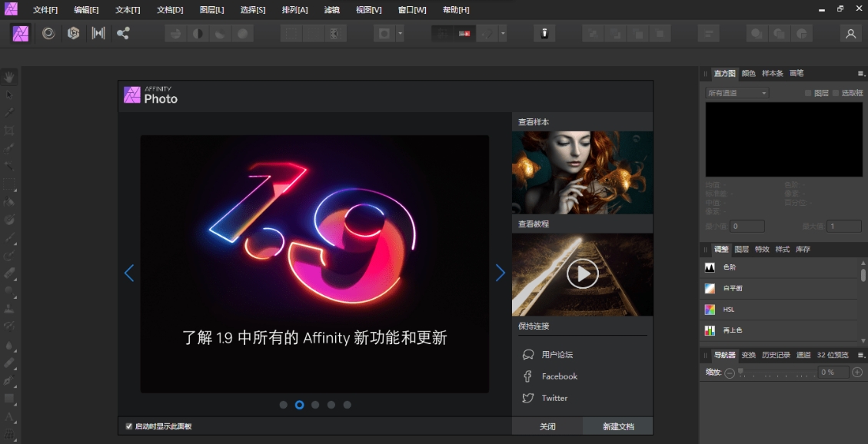The height and width of the screenshot is (444, 868).
Task: Select the Crop tool
Action: 9,131
